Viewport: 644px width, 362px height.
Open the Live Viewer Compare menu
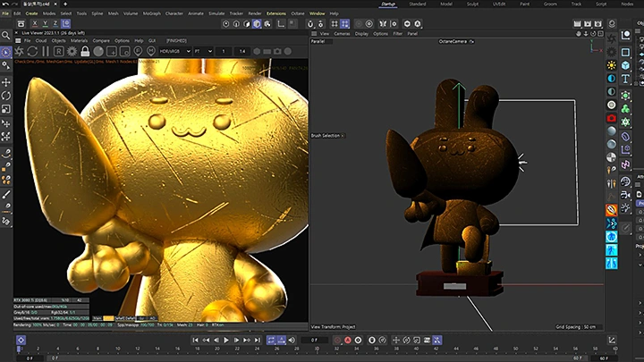click(x=101, y=40)
